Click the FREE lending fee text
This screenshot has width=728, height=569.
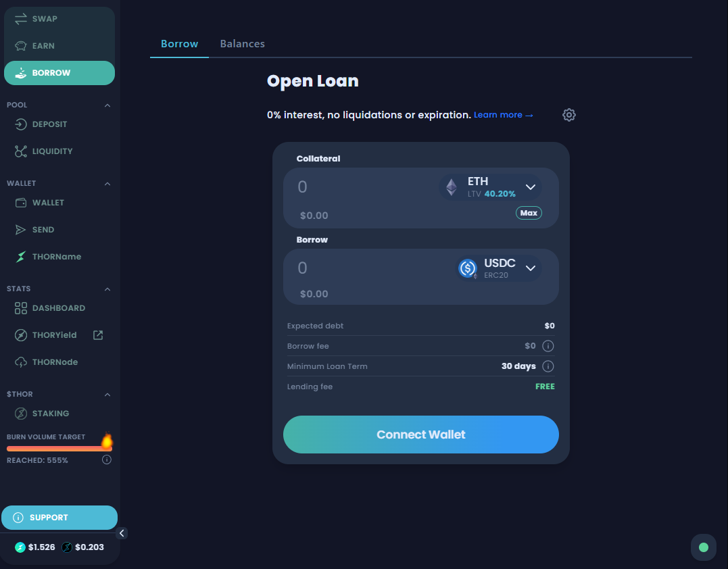pyautogui.click(x=545, y=387)
